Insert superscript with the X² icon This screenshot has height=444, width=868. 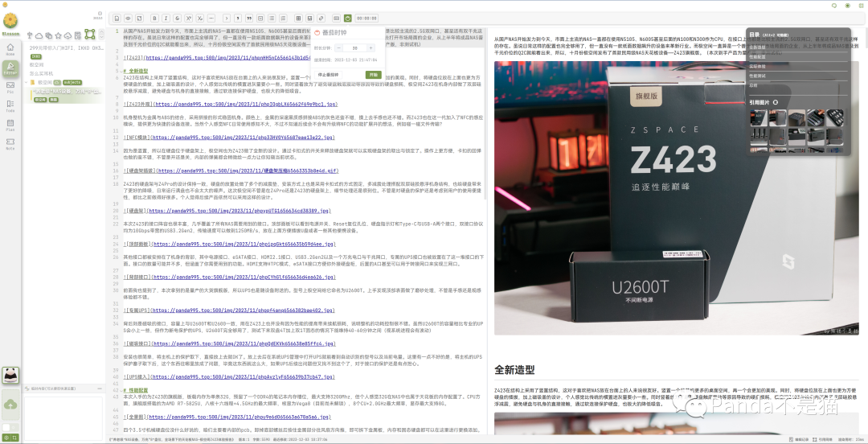(189, 18)
